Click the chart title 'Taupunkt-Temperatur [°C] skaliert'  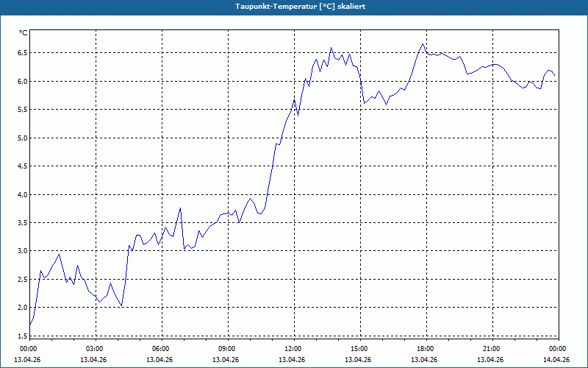pyautogui.click(x=301, y=7)
